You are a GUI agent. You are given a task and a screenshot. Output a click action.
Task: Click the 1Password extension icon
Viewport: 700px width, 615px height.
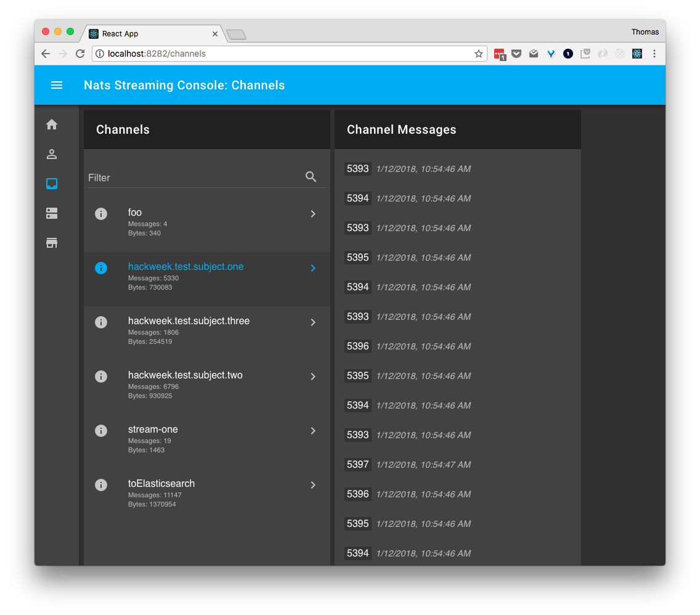tap(568, 54)
